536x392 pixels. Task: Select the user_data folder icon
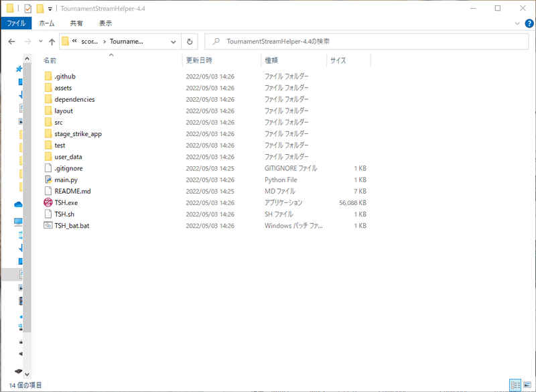point(48,157)
